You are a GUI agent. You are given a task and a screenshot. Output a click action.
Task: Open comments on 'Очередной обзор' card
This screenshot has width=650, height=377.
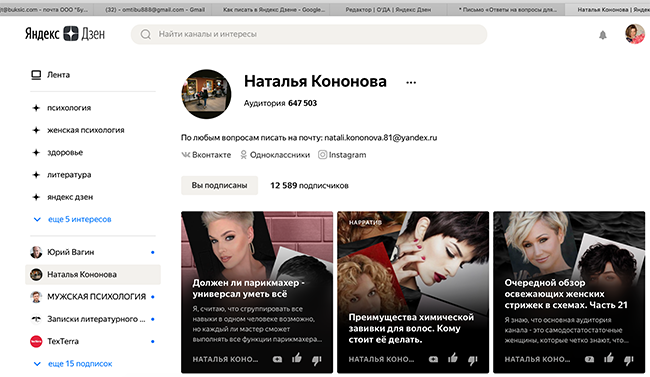[589, 359]
